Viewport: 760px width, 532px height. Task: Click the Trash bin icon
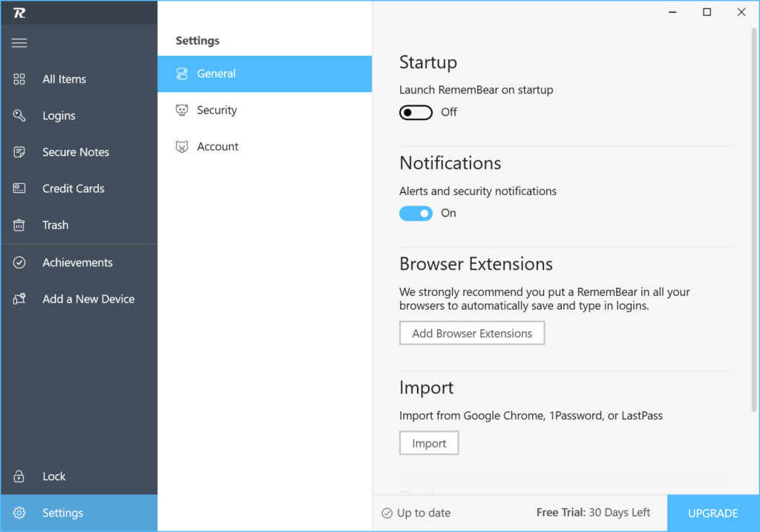point(19,225)
